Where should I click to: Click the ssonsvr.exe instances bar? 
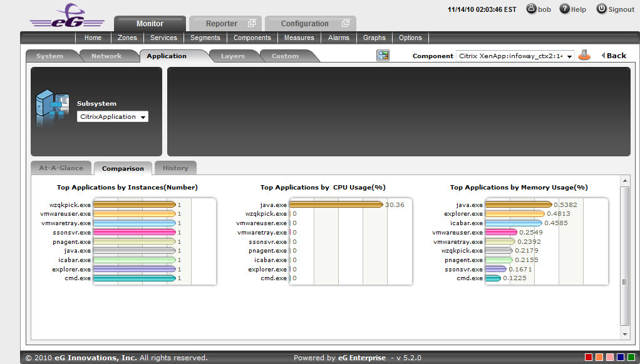point(135,232)
